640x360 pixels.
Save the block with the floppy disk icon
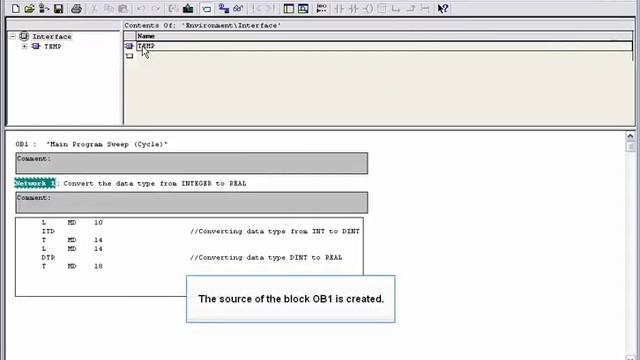58,9
